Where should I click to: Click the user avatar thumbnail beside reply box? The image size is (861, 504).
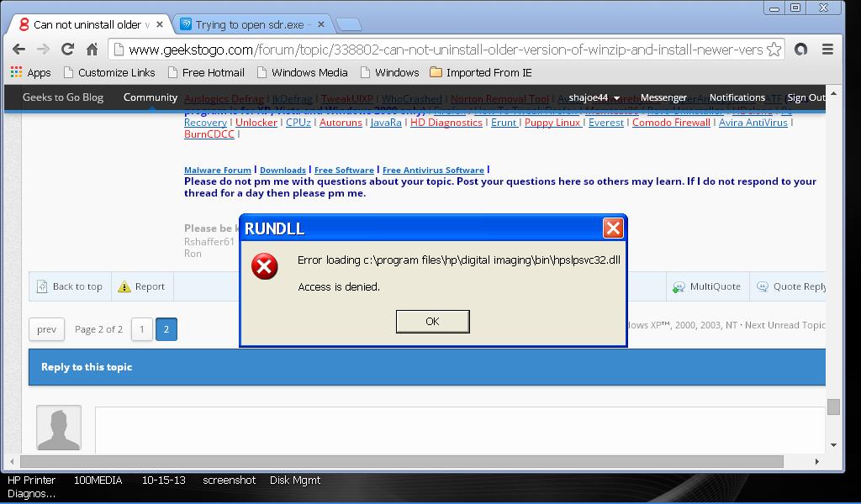(59, 428)
